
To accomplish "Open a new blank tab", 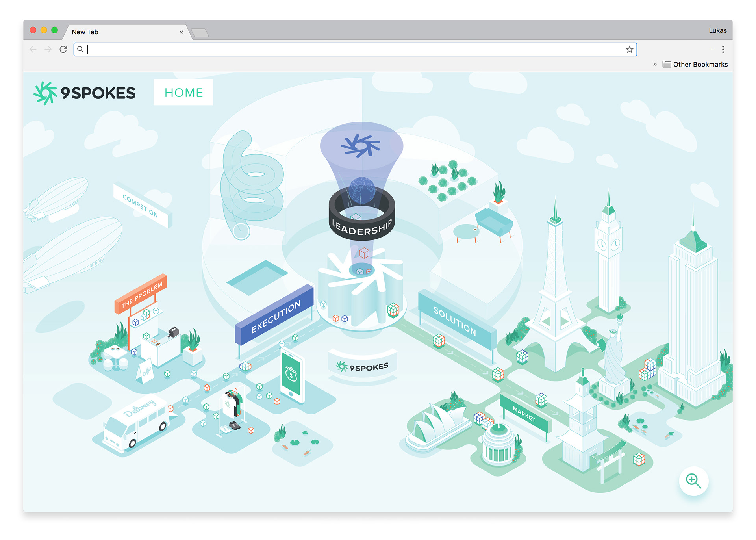I will pyautogui.click(x=200, y=33).
